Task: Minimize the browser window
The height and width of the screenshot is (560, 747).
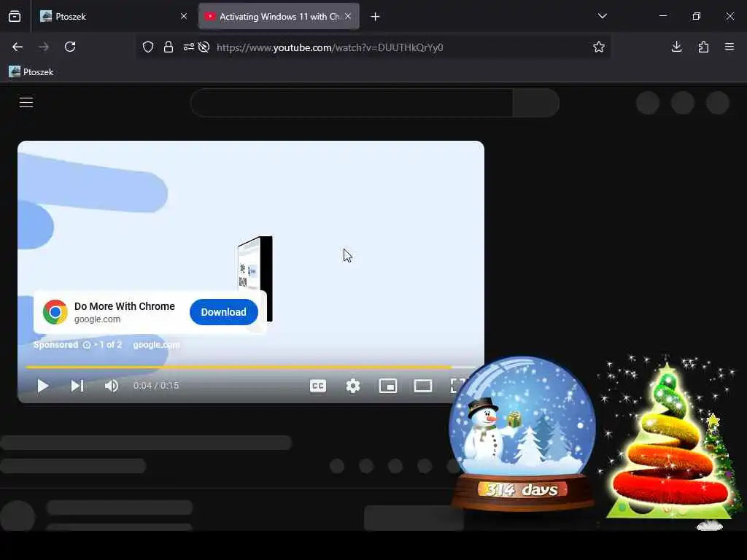Action: 662,16
